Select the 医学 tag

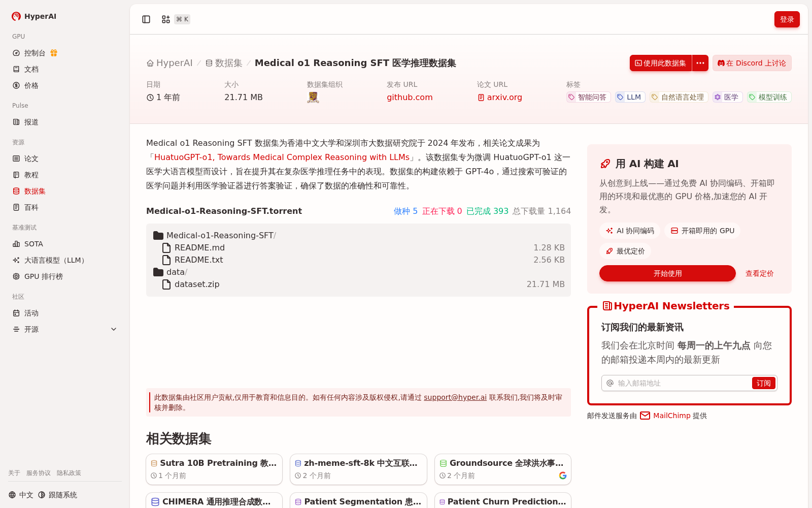(x=727, y=97)
